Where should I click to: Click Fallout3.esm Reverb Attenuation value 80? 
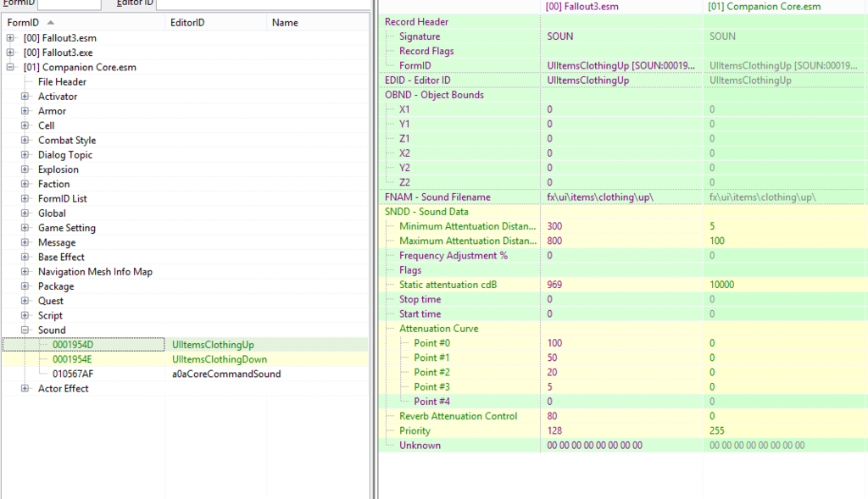[553, 416]
